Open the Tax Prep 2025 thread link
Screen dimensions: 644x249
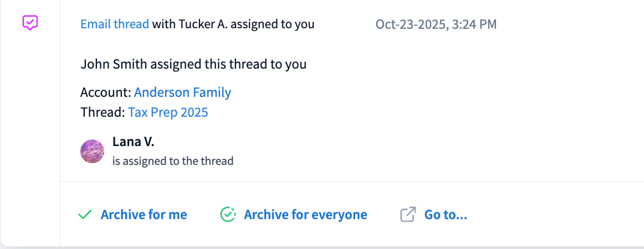click(168, 113)
